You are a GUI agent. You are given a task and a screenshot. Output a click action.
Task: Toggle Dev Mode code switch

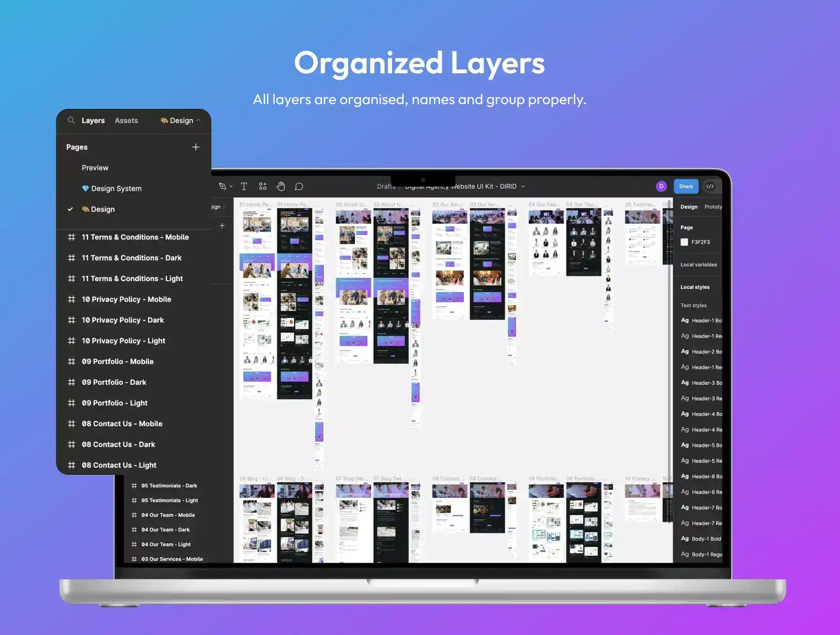(x=710, y=186)
